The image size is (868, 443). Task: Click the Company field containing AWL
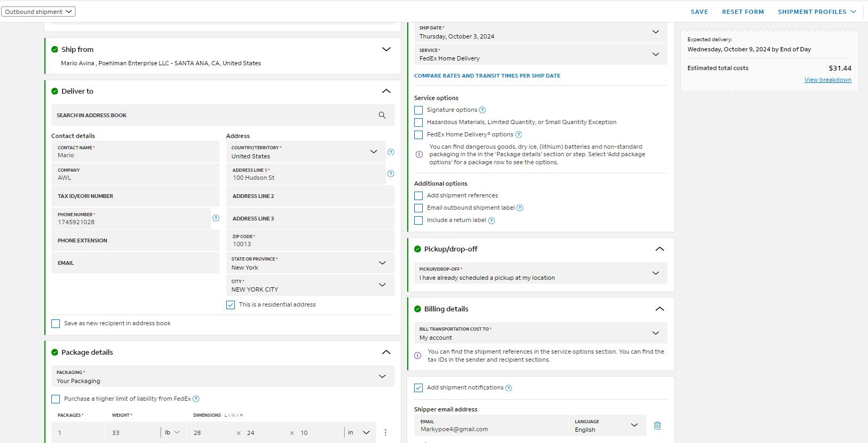pos(135,174)
